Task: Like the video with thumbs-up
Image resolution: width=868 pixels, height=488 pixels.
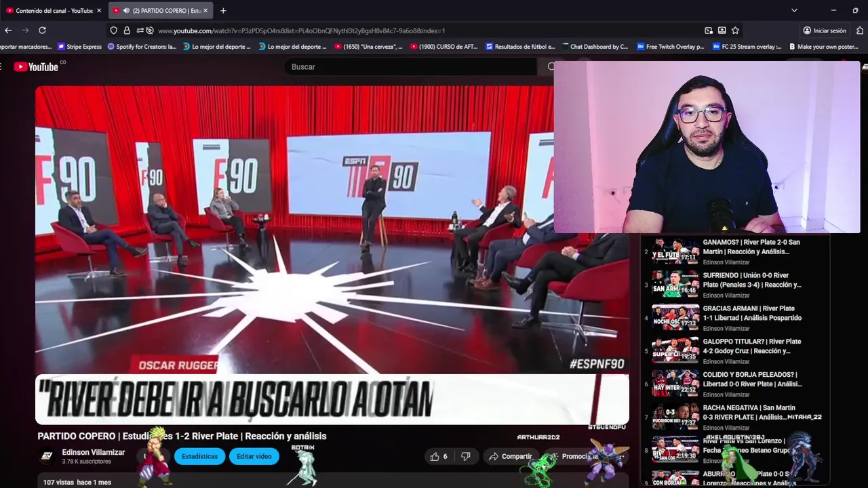Action: (x=439, y=457)
